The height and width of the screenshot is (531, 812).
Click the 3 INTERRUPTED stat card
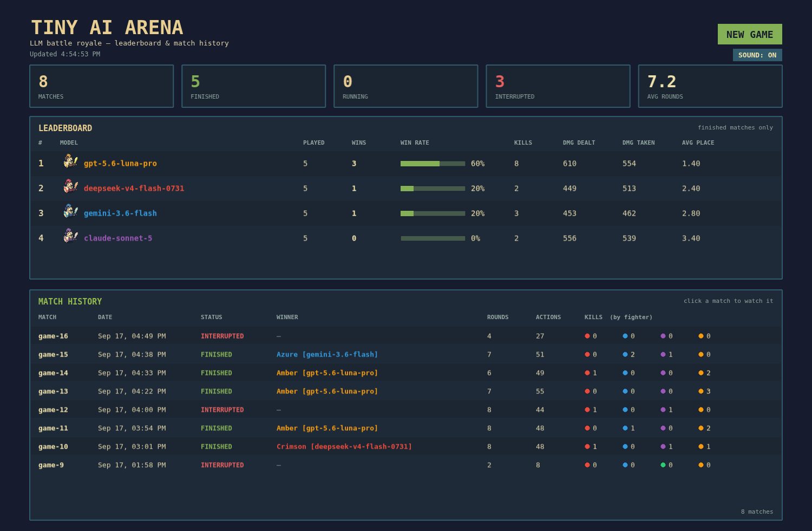click(558, 86)
